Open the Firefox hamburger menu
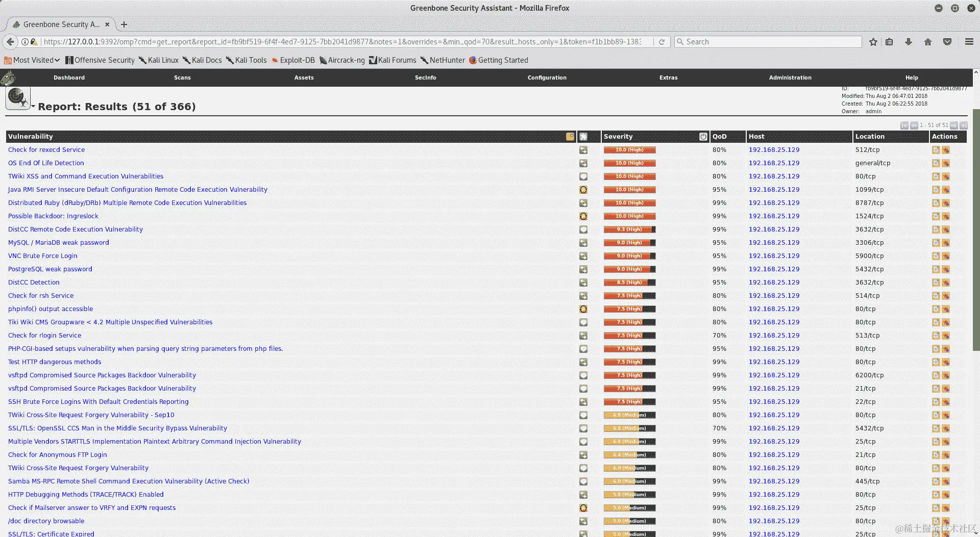Viewport: 980px width, 537px height. [969, 42]
